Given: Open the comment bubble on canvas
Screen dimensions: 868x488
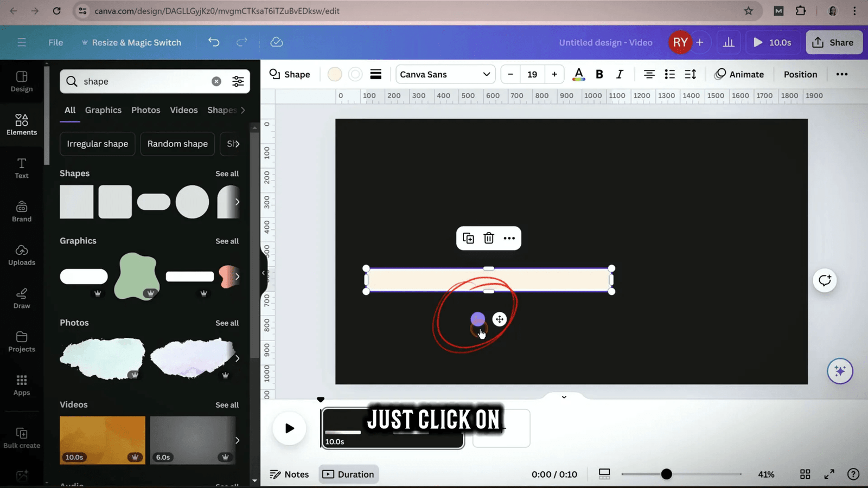Looking at the screenshot, I should click(825, 280).
